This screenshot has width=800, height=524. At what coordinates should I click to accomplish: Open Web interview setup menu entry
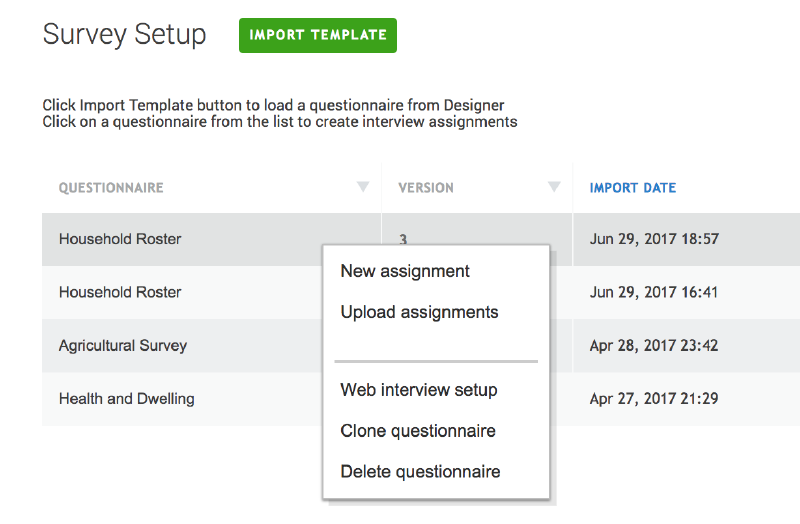pyautogui.click(x=418, y=390)
